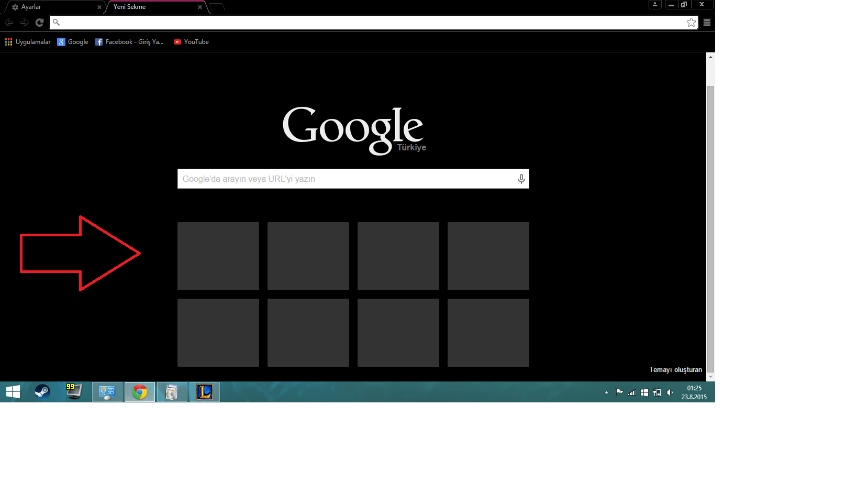868x503 pixels.
Task: Go back with the browser back arrow
Action: (9, 23)
